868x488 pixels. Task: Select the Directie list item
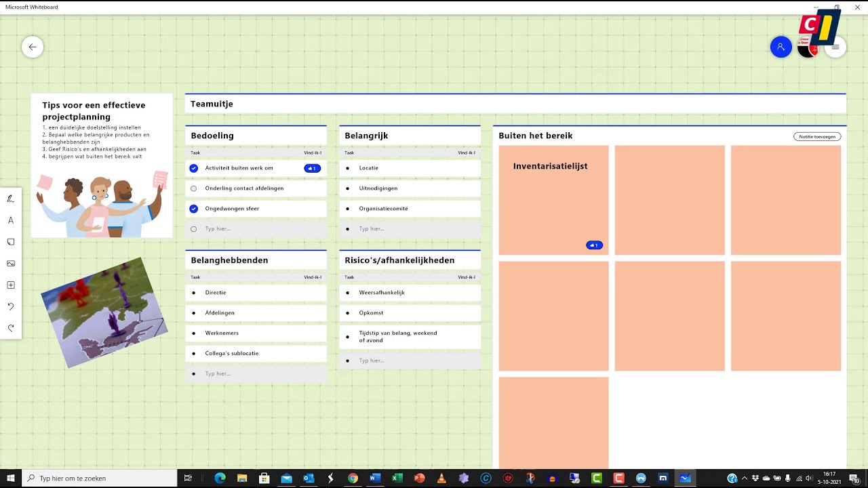256,293
